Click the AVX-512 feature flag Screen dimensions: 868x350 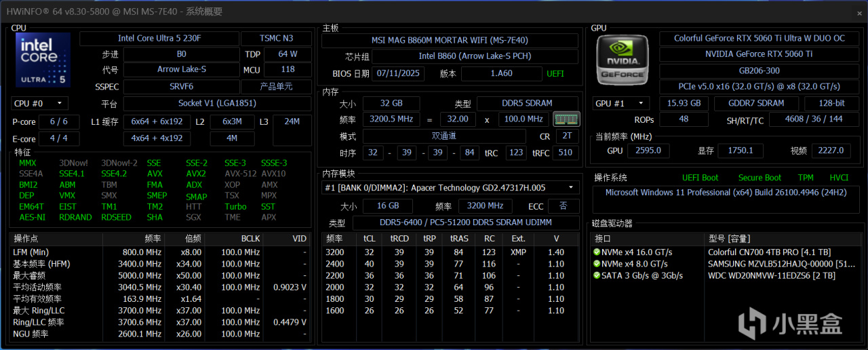[241, 174]
